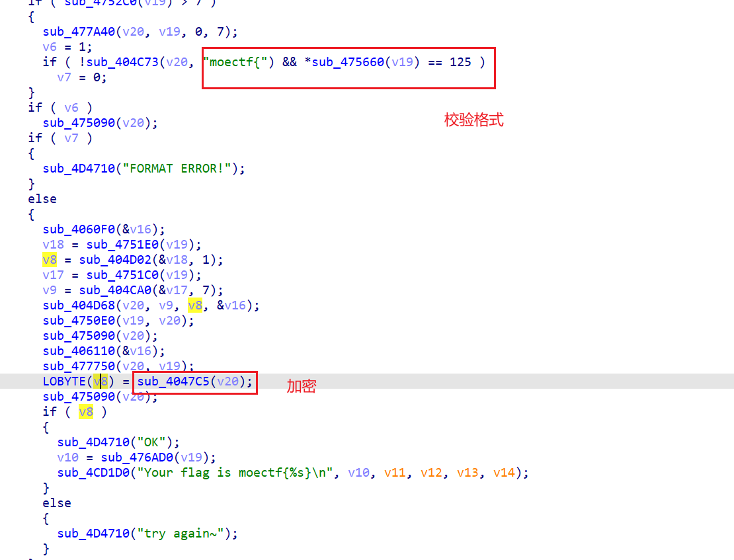The image size is (734, 560).
Task: Click the else keyword before sub_4060F0
Action: point(42,199)
